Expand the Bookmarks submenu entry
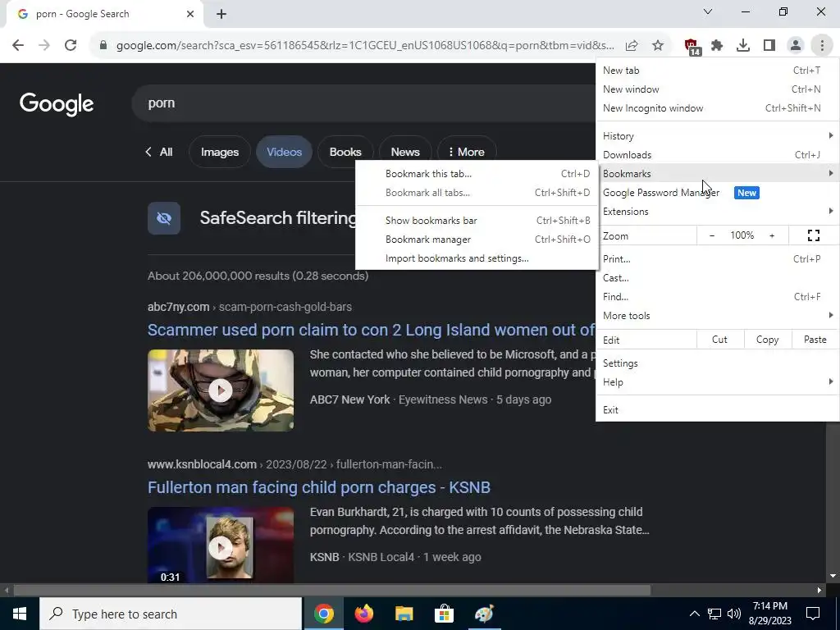Image resolution: width=840 pixels, height=630 pixels. tap(717, 174)
